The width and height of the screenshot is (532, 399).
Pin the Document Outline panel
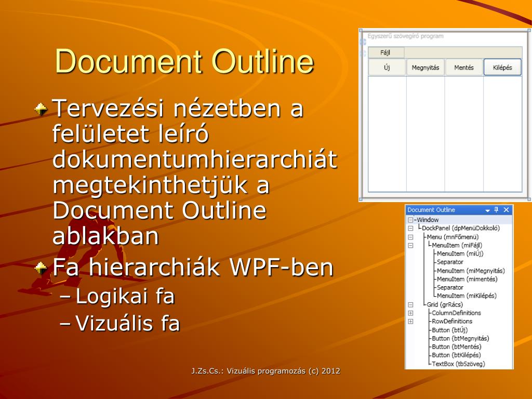[x=496, y=210]
